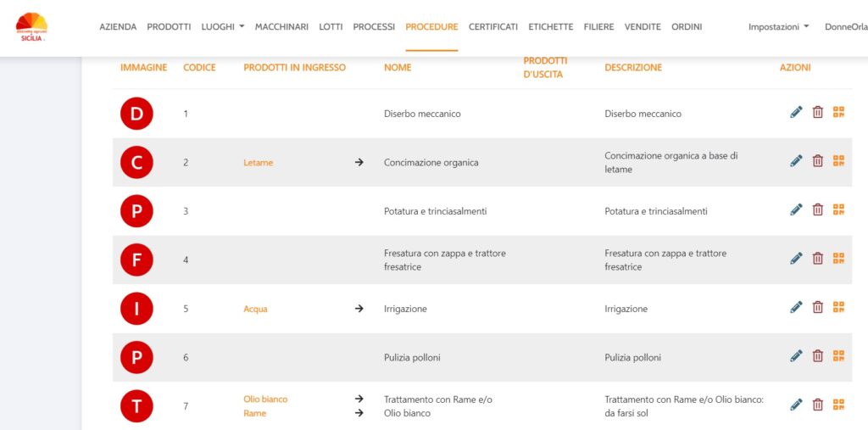Follow the Letame input product link

point(258,163)
